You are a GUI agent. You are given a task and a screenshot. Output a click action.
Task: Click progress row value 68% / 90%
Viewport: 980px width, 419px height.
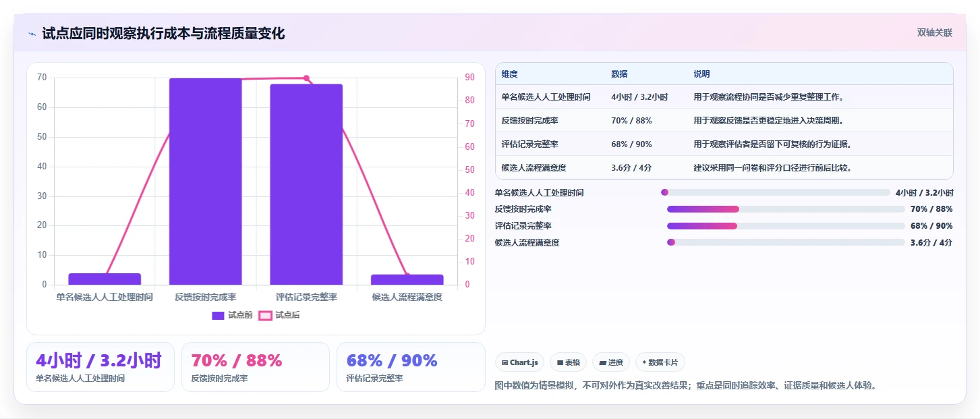(x=931, y=225)
